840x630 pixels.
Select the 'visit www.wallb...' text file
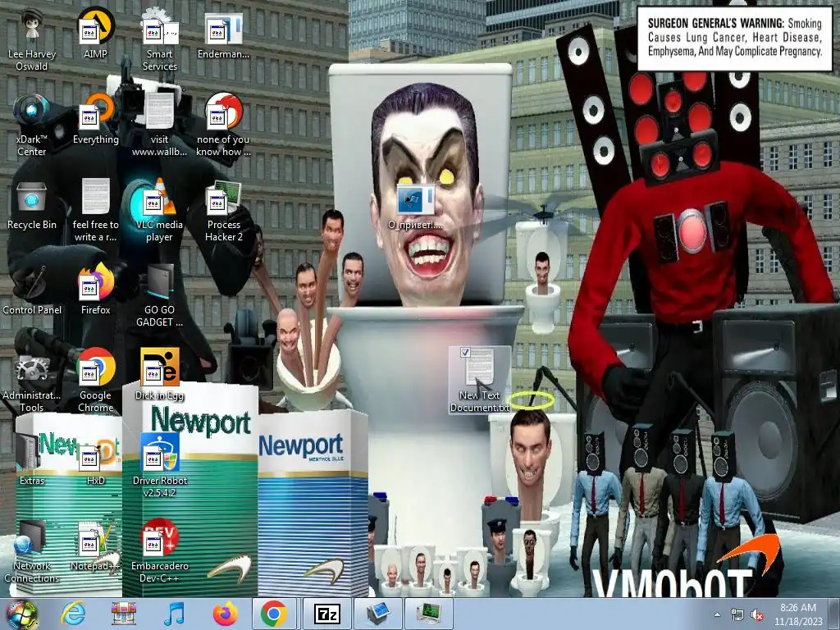pos(160,125)
